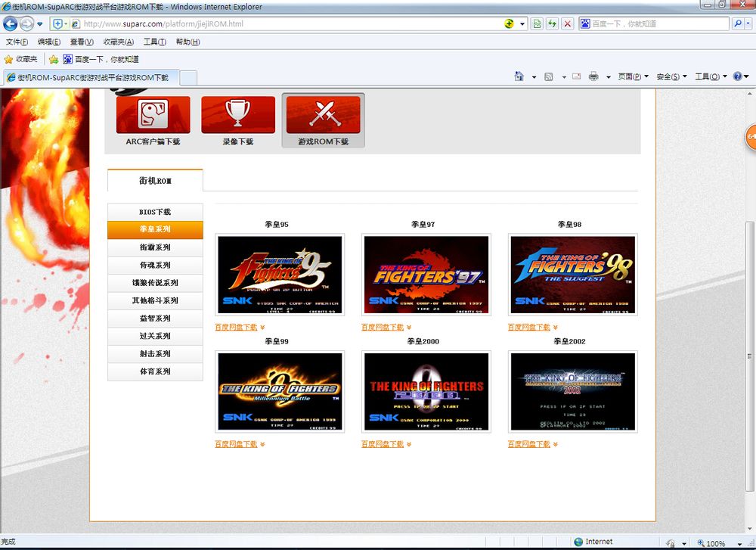Expand the address bar history dropdown
The height and width of the screenshot is (550, 756).
click(522, 23)
